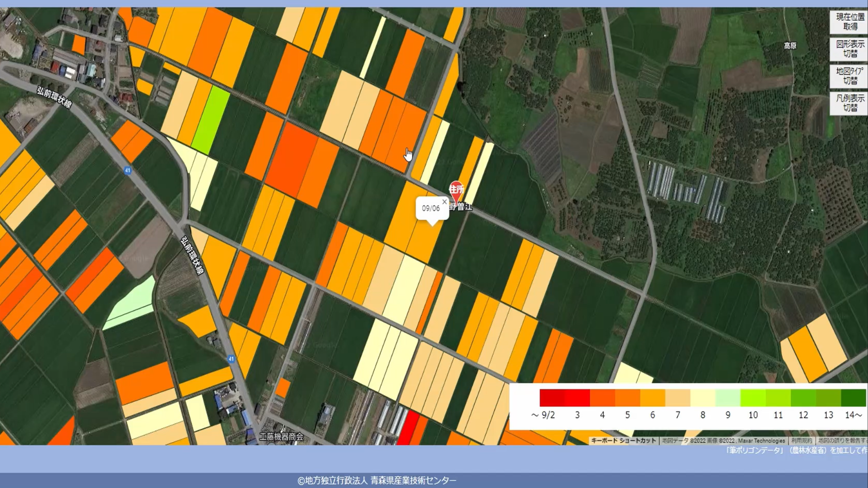Click the lower route 41 road badge
868x488 pixels.
coord(231,359)
